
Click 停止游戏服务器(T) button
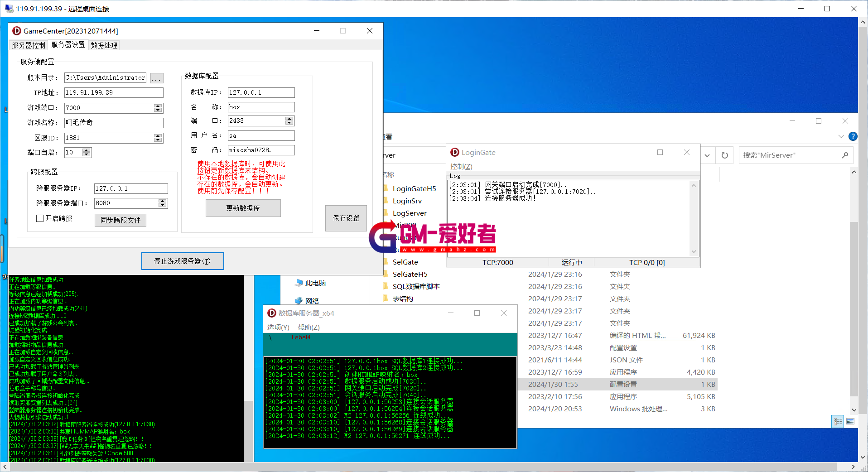click(183, 261)
